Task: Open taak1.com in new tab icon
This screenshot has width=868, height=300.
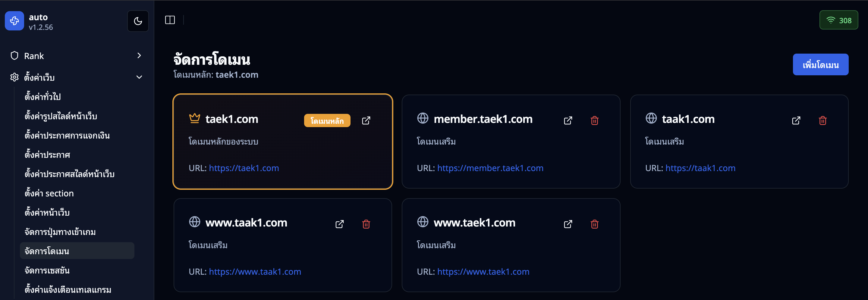Action: [796, 120]
